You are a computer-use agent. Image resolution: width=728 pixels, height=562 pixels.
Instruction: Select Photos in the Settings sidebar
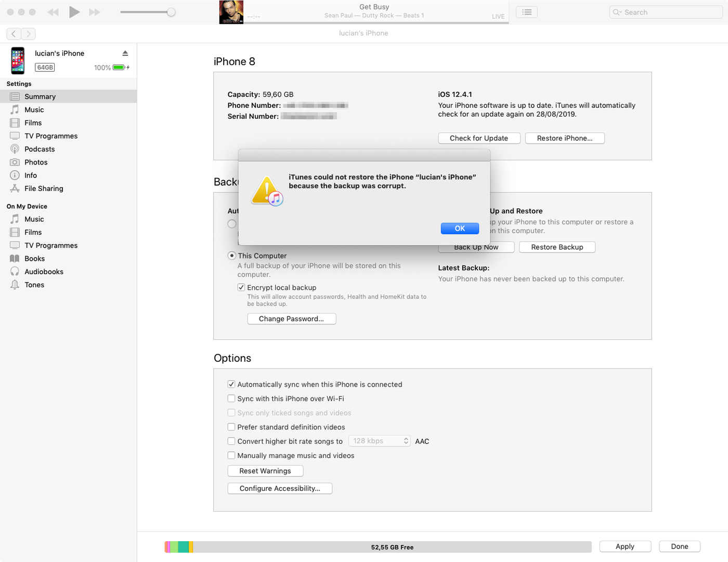pos(36,162)
